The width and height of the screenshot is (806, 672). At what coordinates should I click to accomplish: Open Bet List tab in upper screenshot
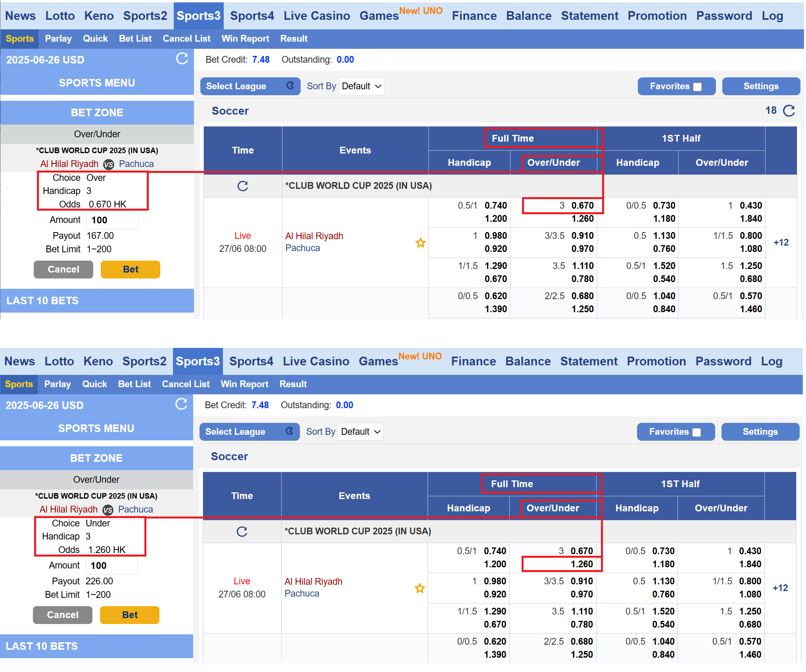[x=135, y=38]
